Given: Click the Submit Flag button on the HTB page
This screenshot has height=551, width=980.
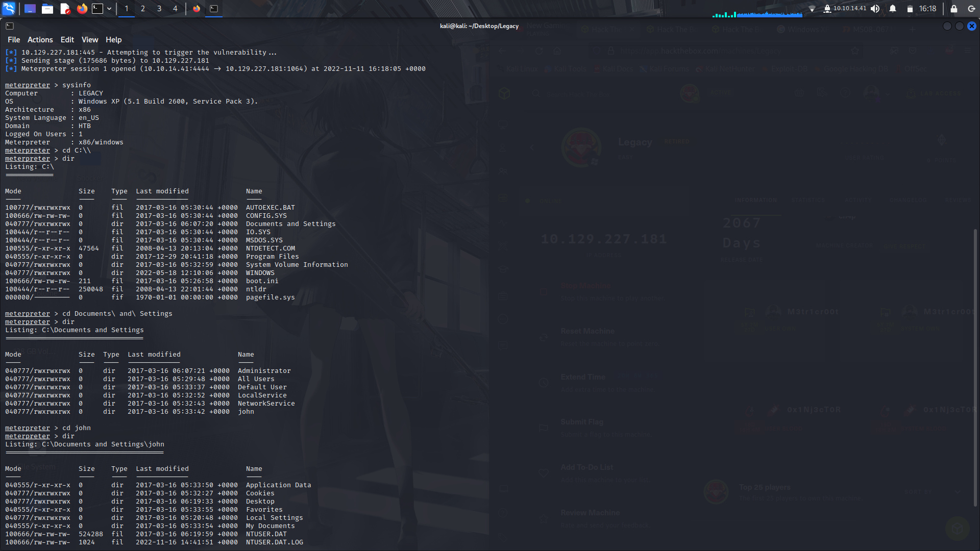Looking at the screenshot, I should [581, 422].
